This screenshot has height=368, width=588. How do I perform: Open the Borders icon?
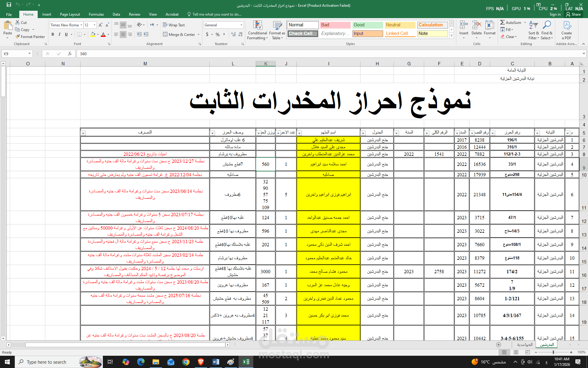pos(79,34)
